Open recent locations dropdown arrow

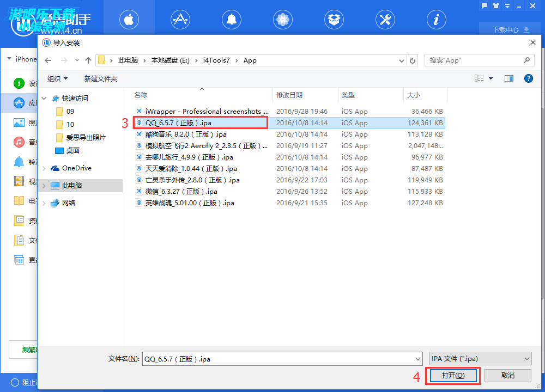[x=77, y=60]
